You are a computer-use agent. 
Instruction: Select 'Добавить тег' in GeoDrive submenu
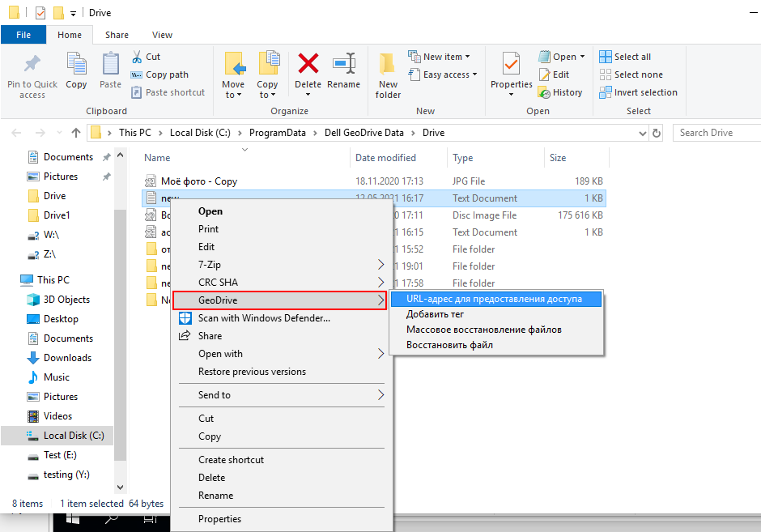pos(435,314)
